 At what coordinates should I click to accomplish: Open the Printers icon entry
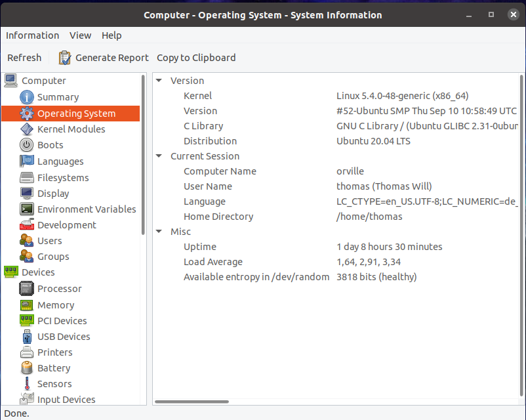click(x=27, y=352)
